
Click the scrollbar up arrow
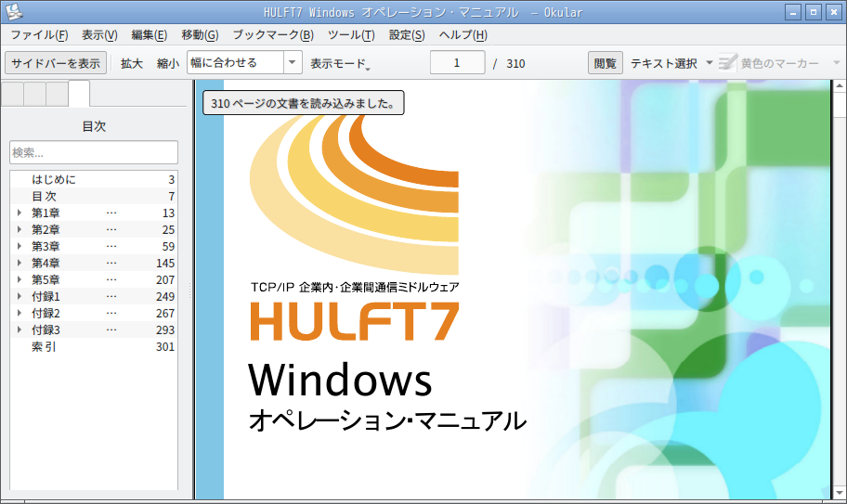(x=840, y=85)
